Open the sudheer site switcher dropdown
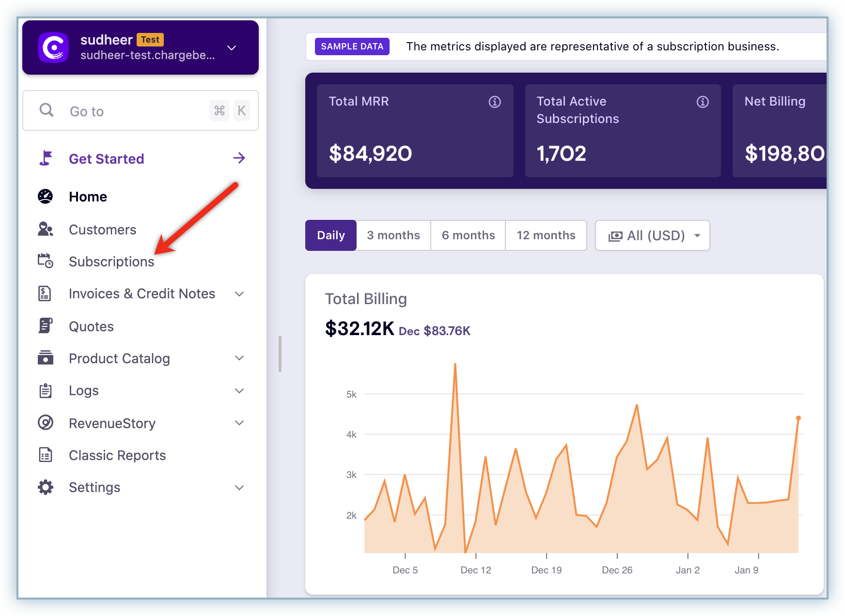 [x=232, y=48]
